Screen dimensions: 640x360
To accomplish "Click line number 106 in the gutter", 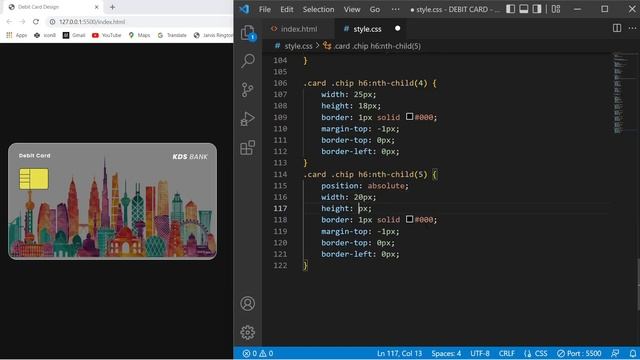I will [280, 83].
